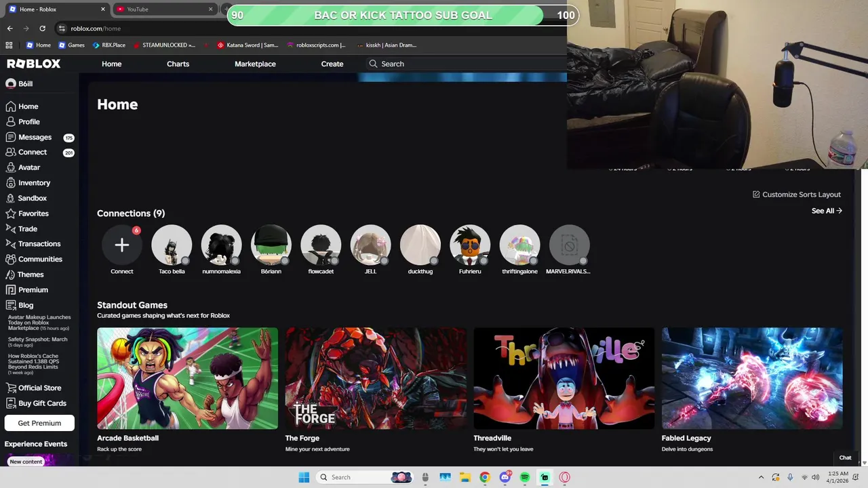This screenshot has width=868, height=488.
Task: Click Customize Sorts Layout
Action: [797, 195]
